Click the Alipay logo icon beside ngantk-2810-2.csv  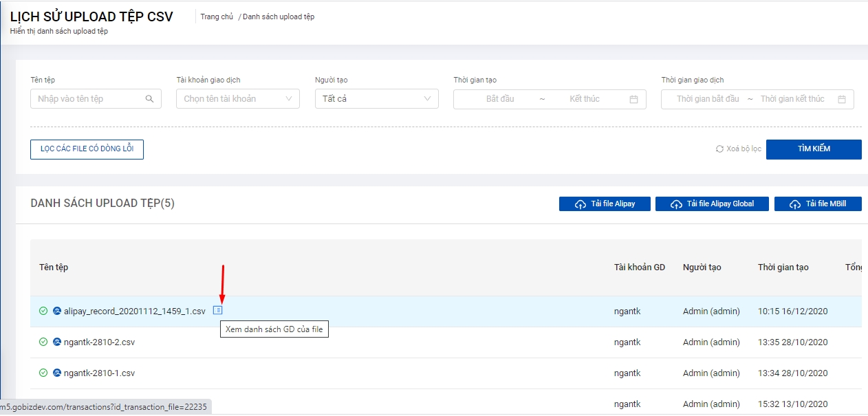click(x=57, y=342)
